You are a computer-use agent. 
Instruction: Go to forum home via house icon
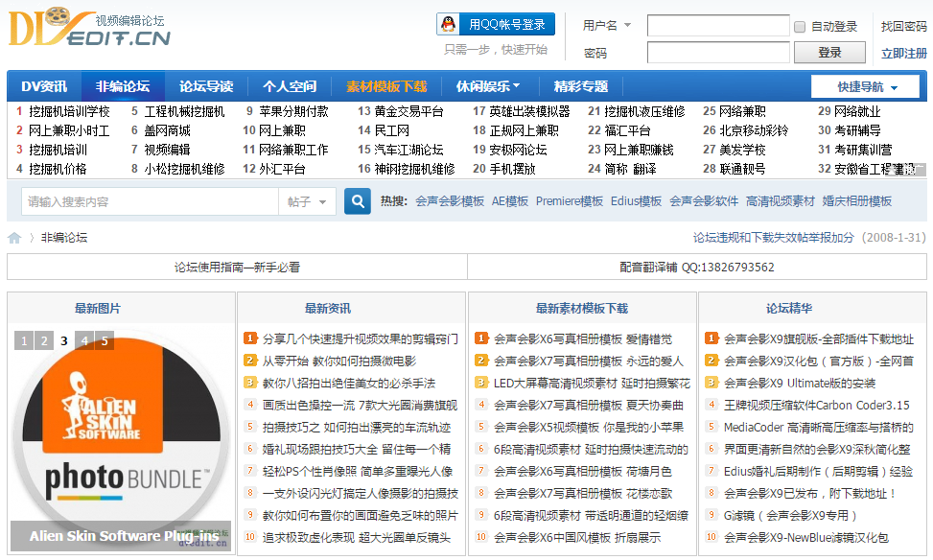pyautogui.click(x=14, y=238)
